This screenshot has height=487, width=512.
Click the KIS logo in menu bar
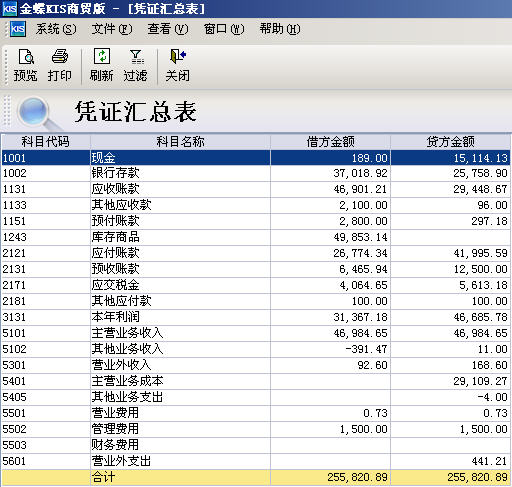(x=18, y=29)
